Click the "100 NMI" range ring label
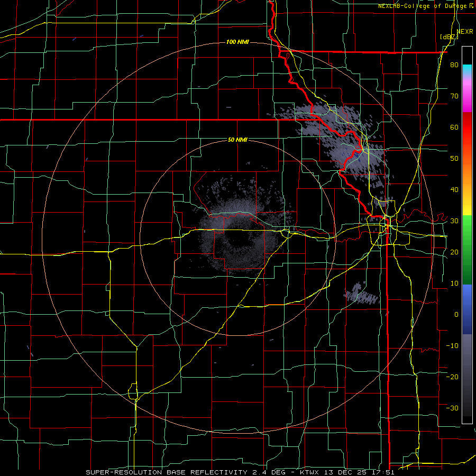This screenshot has width=476, height=476. (237, 42)
